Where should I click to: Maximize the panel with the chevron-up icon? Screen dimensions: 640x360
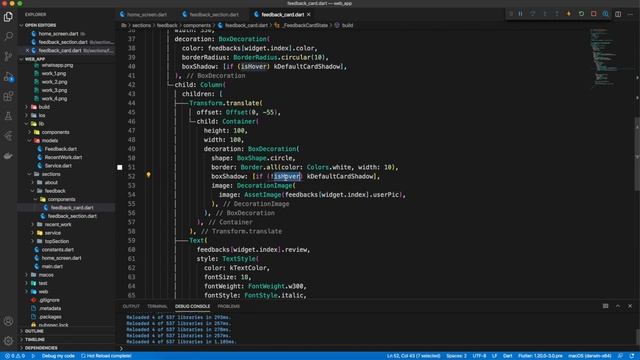click(618, 306)
